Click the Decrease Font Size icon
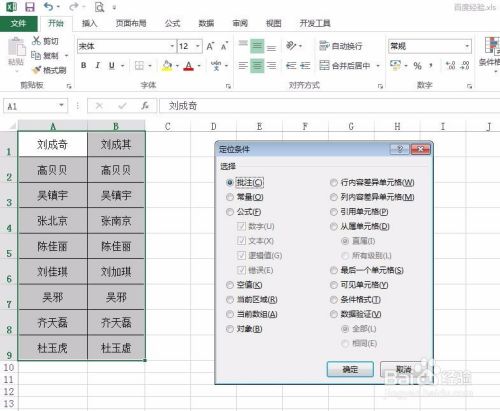Viewport: 500px width, 411px height. point(224,46)
